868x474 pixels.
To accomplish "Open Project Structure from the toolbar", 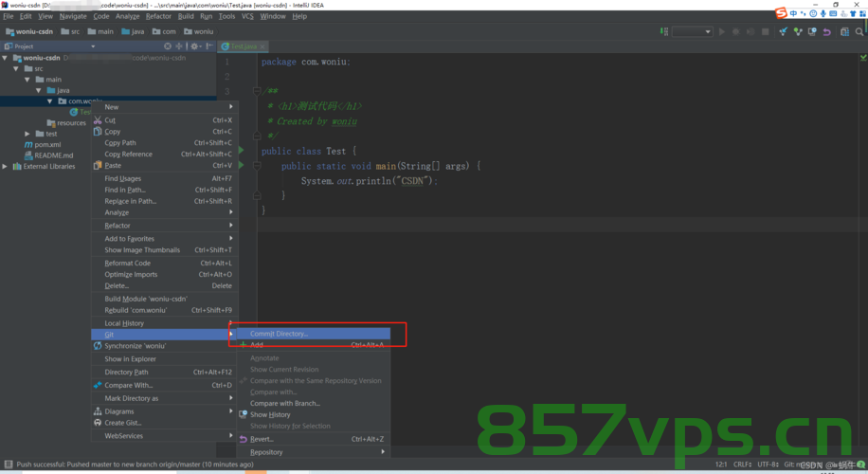I will coord(844,31).
